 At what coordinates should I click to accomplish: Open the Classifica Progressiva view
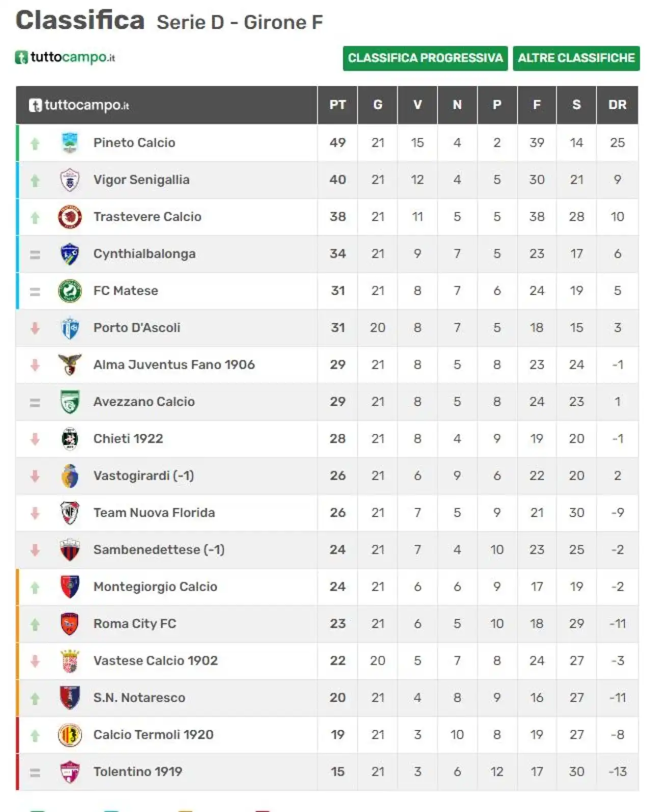(x=425, y=58)
